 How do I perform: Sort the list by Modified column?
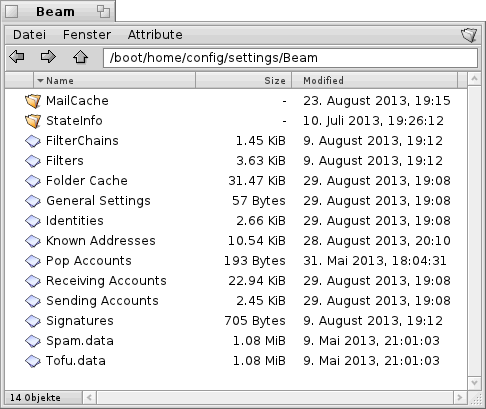375,81
